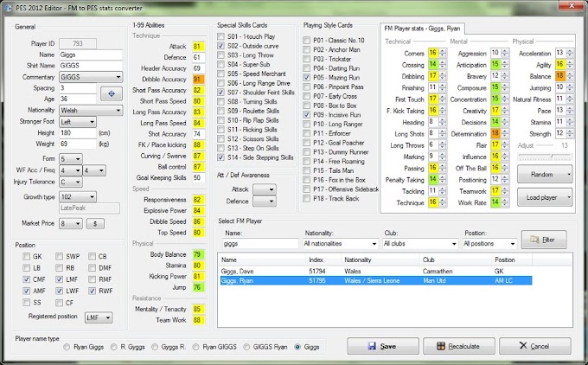Click the Age input field

coord(78,99)
